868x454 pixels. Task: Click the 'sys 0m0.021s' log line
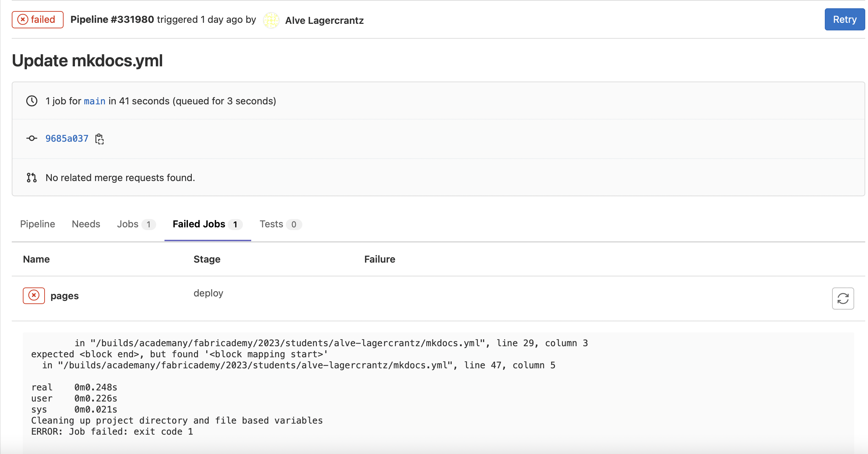pos(74,409)
